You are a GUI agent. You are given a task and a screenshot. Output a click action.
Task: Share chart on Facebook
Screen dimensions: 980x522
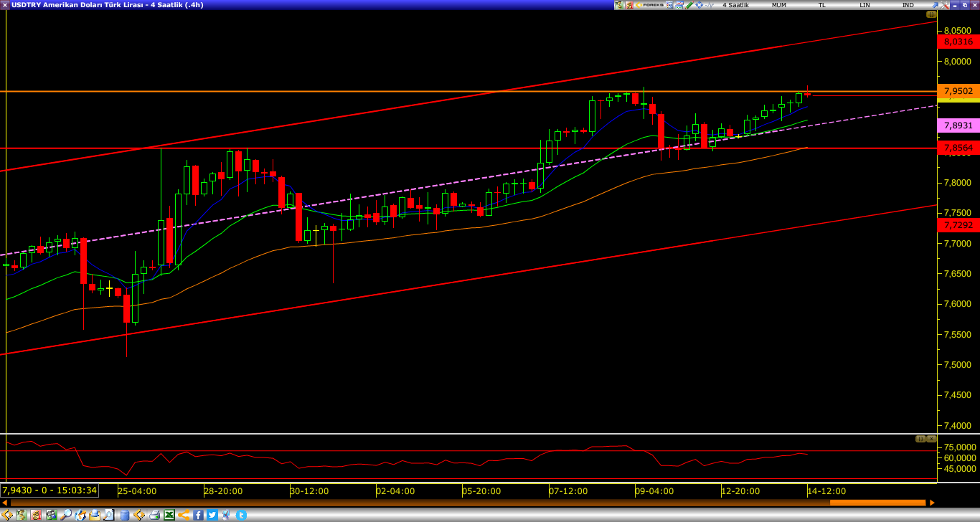(198, 515)
